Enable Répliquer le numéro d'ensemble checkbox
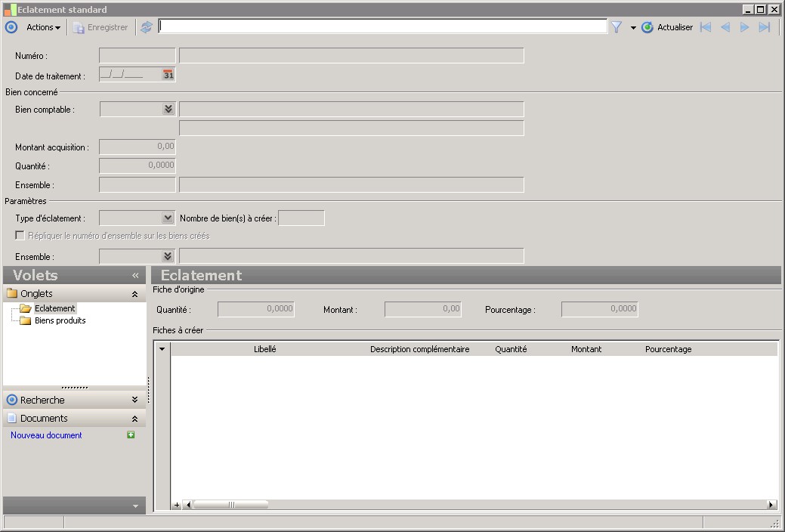 20,236
